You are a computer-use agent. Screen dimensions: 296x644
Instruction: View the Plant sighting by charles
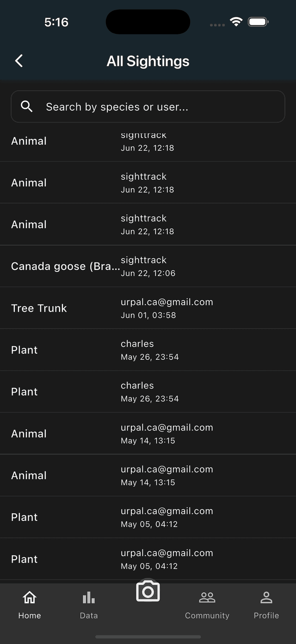(x=148, y=350)
